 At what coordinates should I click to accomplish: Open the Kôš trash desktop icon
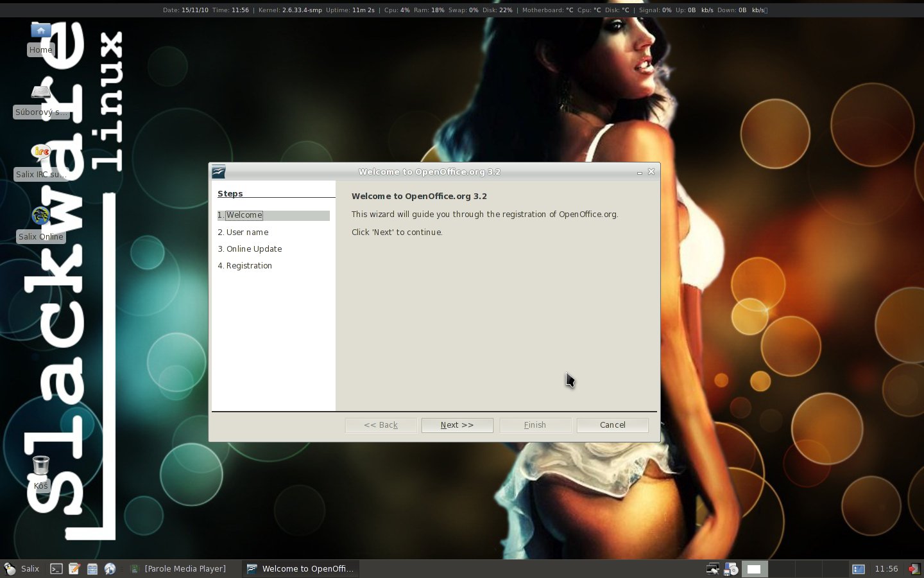(40, 473)
